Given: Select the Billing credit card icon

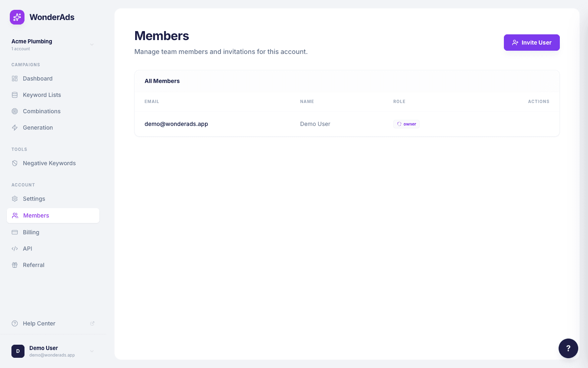Looking at the screenshot, I should click(15, 232).
